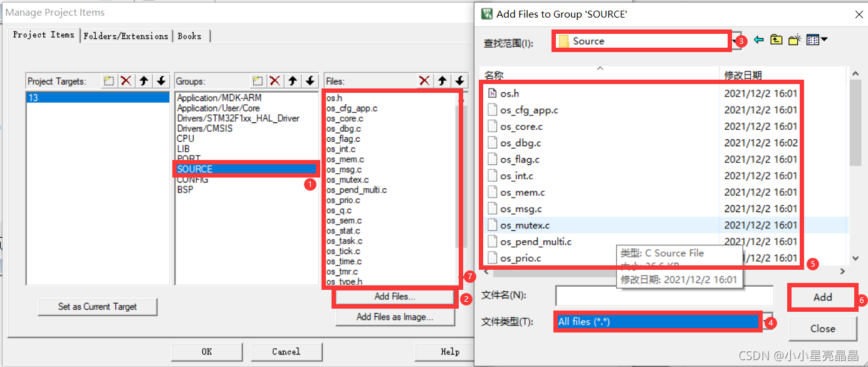
Task: Click the os_msg.c file icon in dialog
Action: click(x=492, y=208)
